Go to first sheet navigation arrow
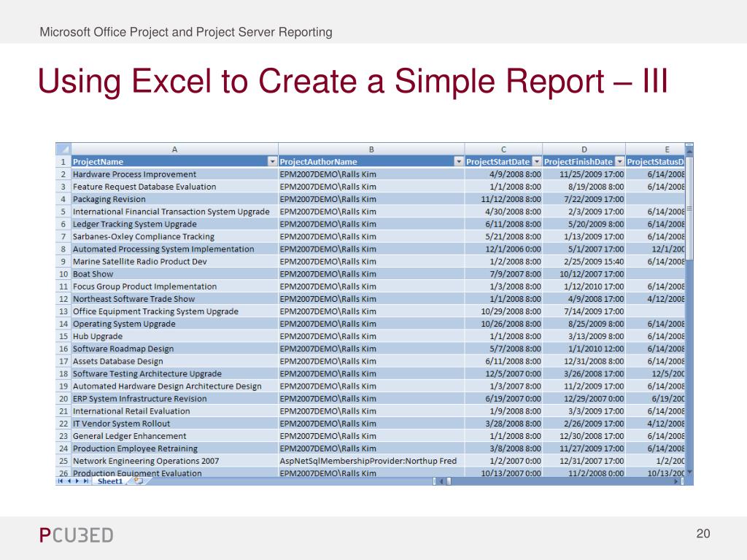747x560 pixels. click(x=61, y=481)
